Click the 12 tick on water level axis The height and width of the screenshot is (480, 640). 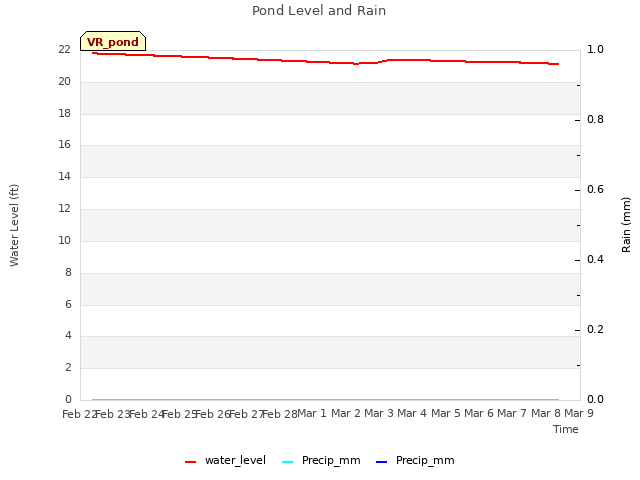pyautogui.click(x=64, y=208)
